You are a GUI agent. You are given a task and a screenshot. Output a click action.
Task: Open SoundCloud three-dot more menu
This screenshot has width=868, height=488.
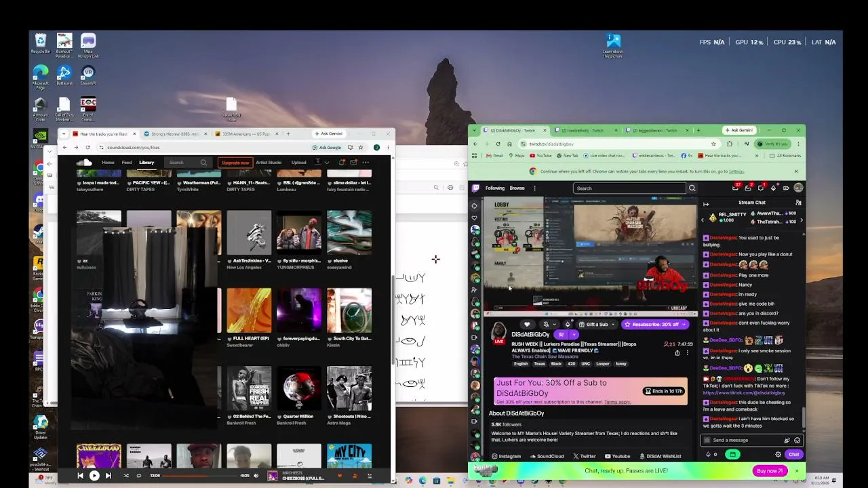coord(366,163)
